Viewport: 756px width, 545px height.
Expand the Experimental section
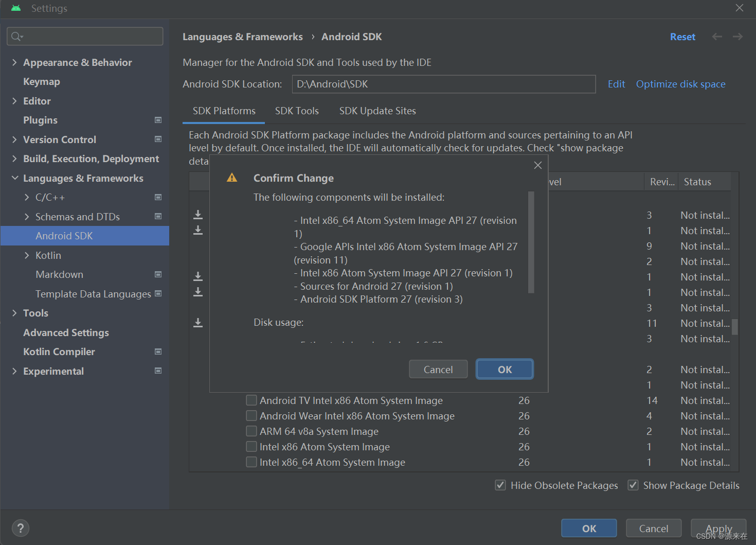coord(14,371)
